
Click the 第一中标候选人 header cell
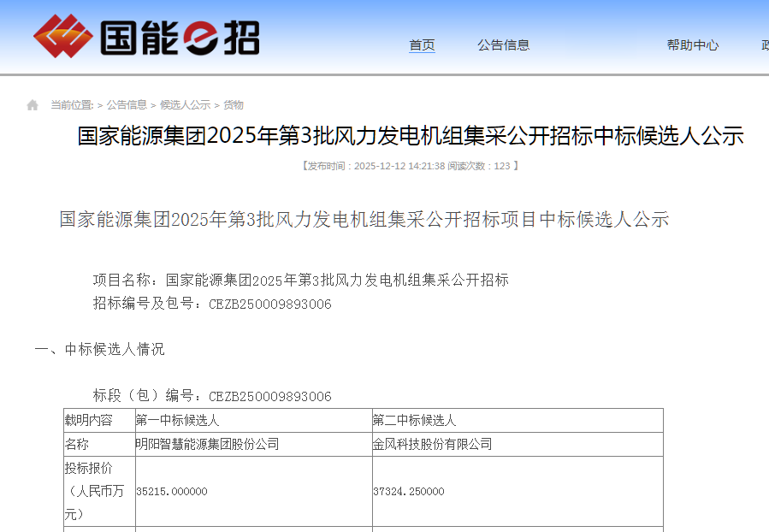click(x=253, y=420)
